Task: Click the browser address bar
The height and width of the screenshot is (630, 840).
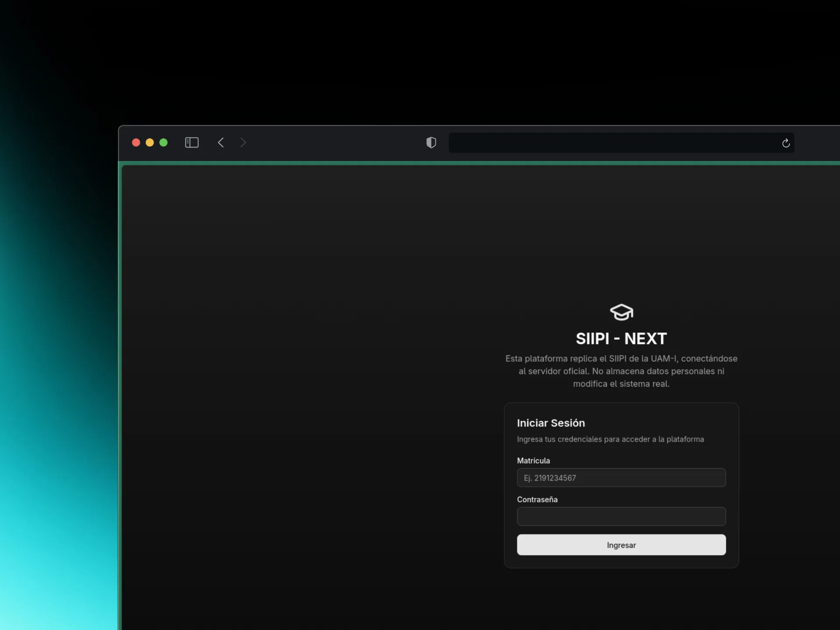Action: 612,143
